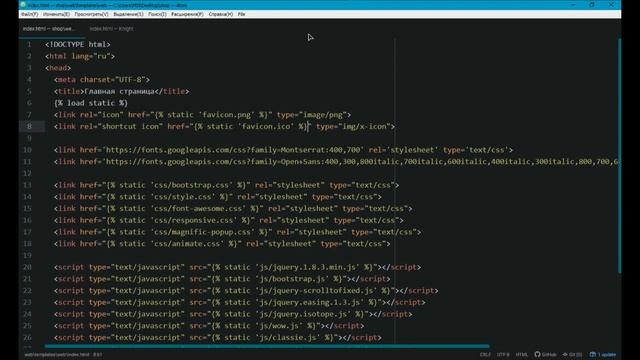640x360 pixels.
Task: Open the Git panel from status bar
Action: tap(572, 354)
